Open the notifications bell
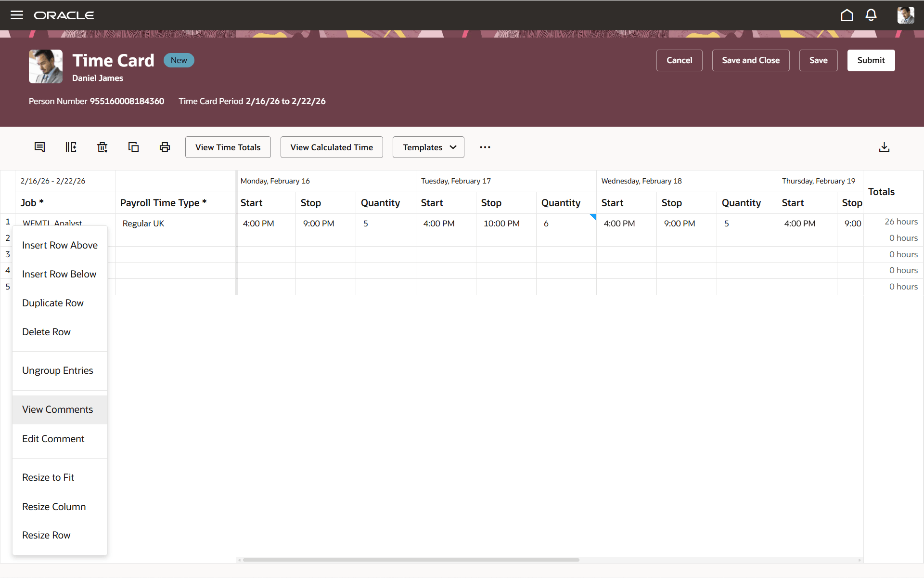924x578 pixels. pyautogui.click(x=871, y=15)
